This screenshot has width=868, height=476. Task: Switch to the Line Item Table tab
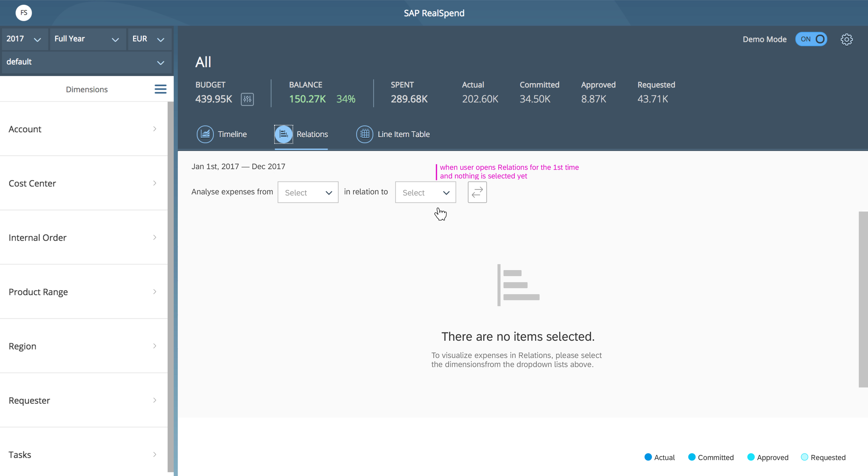[x=393, y=134]
